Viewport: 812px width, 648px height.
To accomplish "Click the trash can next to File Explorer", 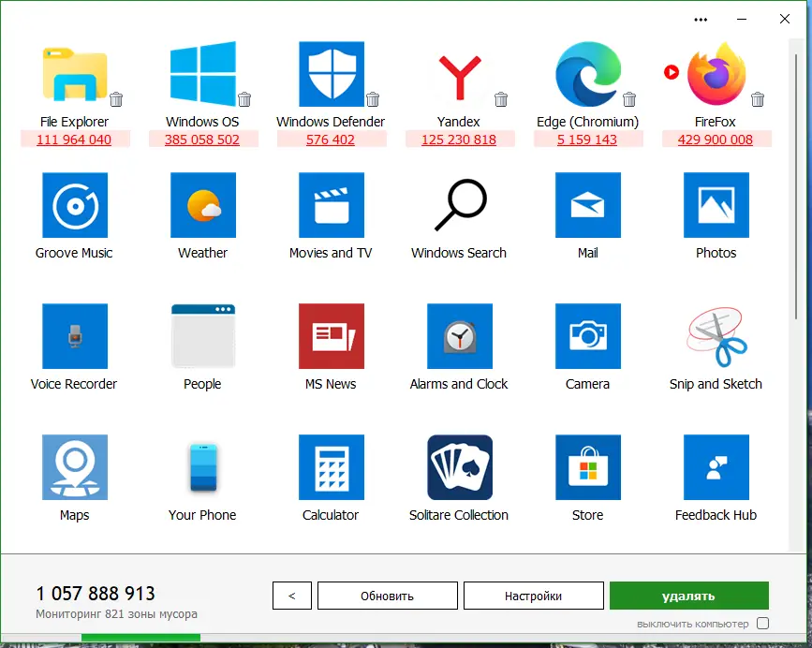I will (x=116, y=99).
